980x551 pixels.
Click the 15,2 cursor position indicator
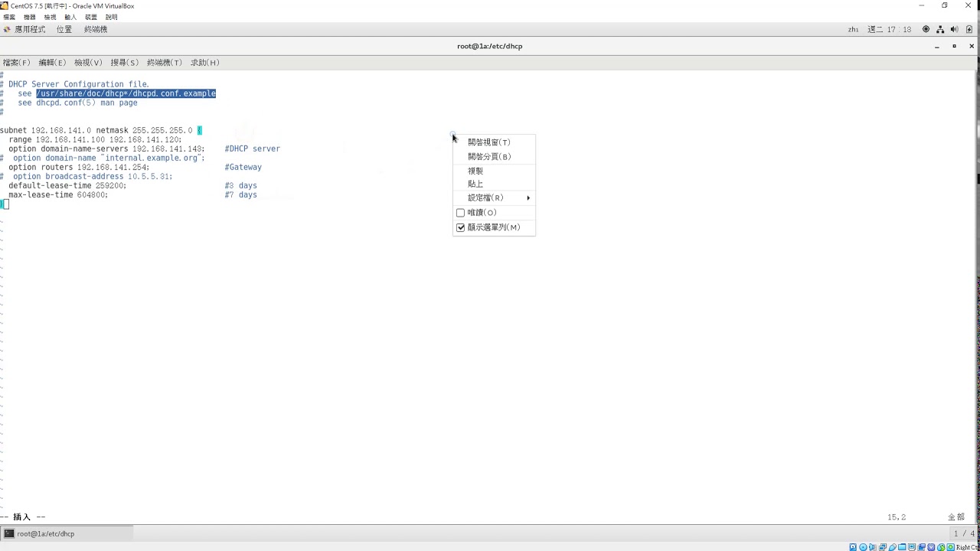[897, 517]
